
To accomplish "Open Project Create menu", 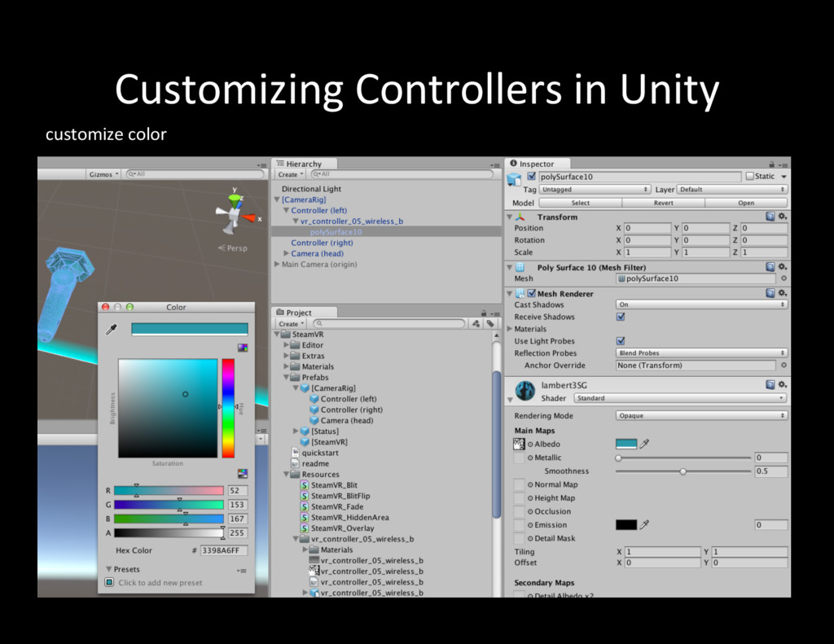I will coord(291,324).
